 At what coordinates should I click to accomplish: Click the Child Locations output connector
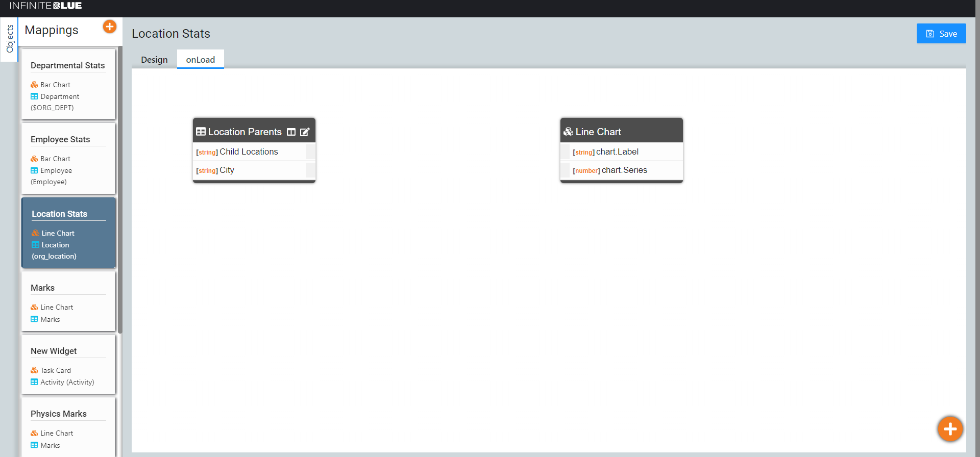(310, 151)
